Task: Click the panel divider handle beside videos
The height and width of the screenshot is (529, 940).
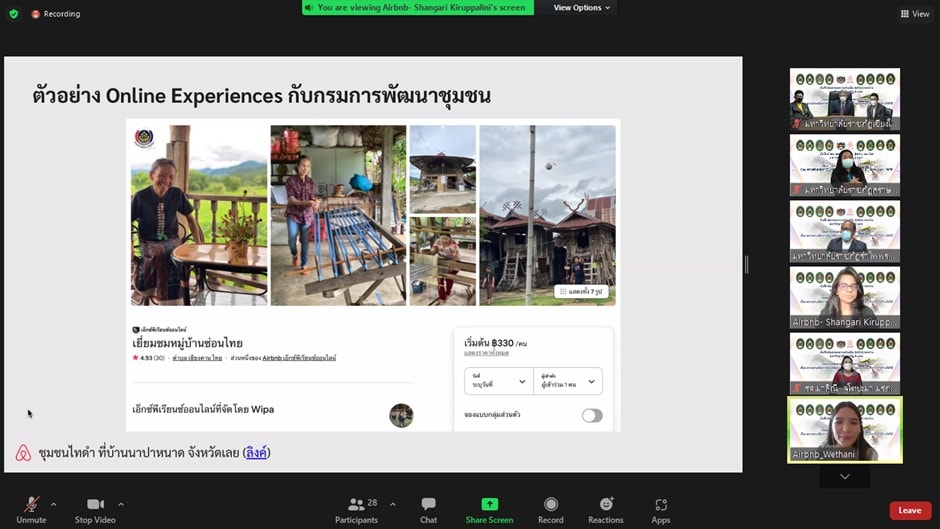Action: [x=746, y=264]
